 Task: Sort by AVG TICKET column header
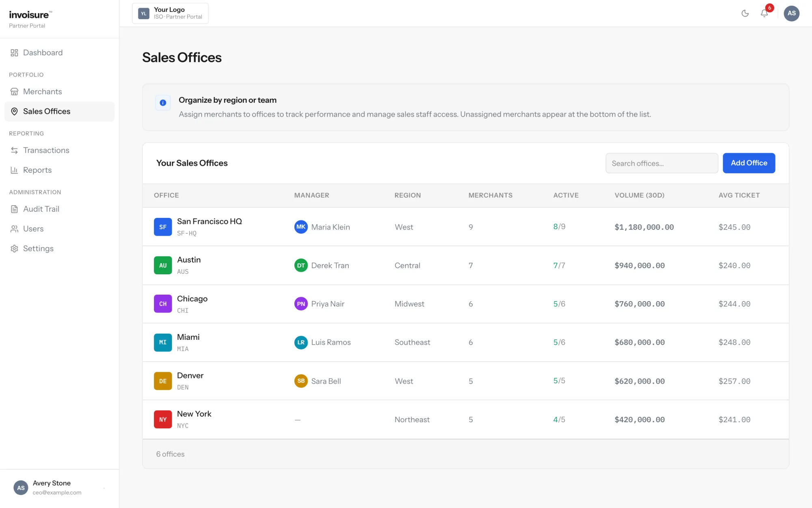(739, 195)
